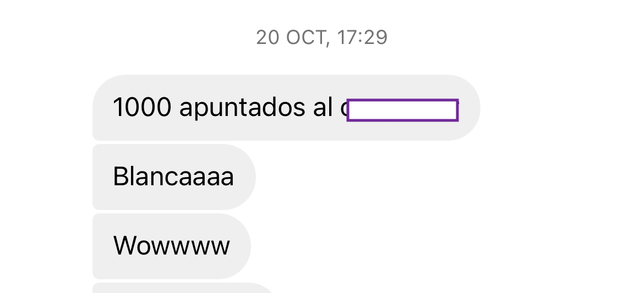Select the "1000 apuntados al" message bubble
Viewport: 644px width, 293px height.
pyautogui.click(x=286, y=108)
